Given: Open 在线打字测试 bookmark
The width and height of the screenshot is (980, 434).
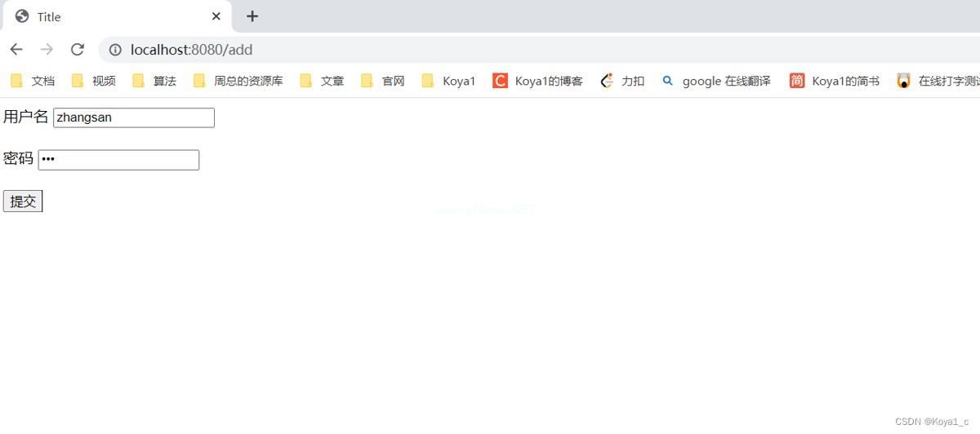Looking at the screenshot, I should point(938,81).
